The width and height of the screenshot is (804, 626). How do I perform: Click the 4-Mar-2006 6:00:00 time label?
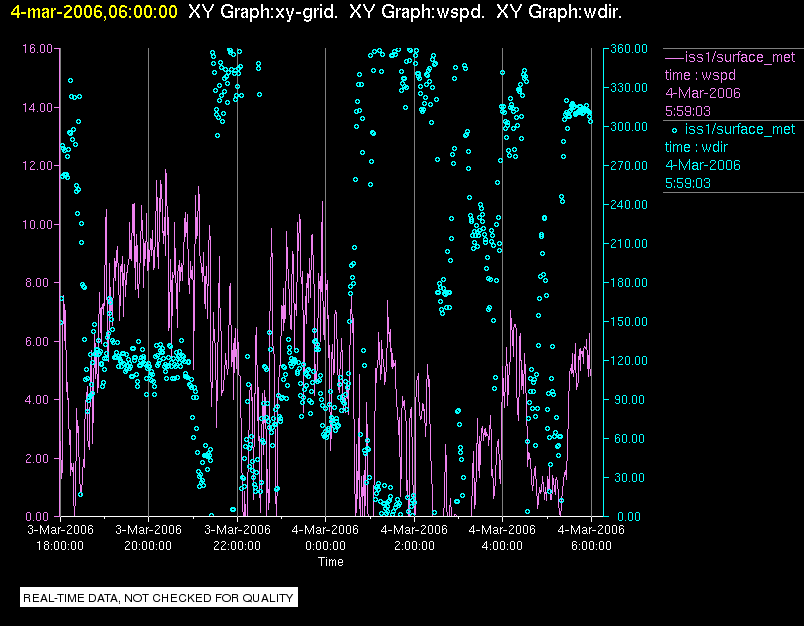(x=591, y=537)
